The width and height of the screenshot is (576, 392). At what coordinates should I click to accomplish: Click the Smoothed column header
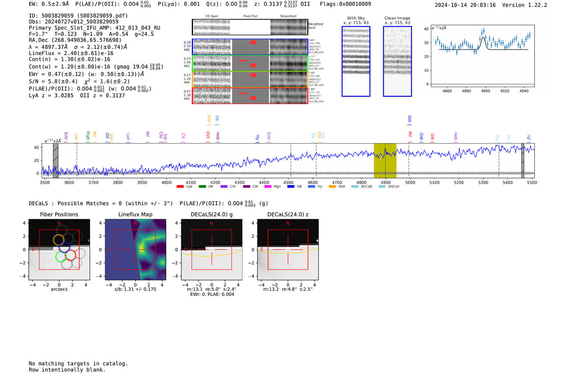tap(288, 16)
